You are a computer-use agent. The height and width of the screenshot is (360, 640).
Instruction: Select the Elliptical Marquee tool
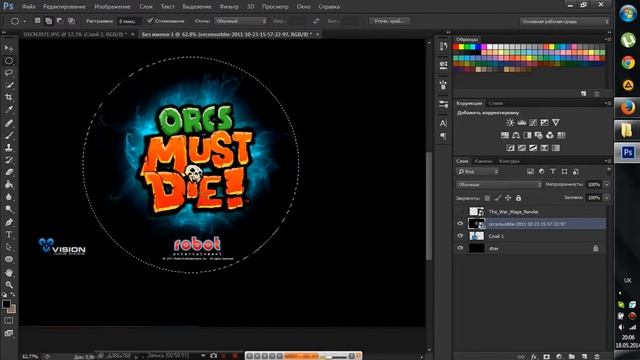(9, 61)
